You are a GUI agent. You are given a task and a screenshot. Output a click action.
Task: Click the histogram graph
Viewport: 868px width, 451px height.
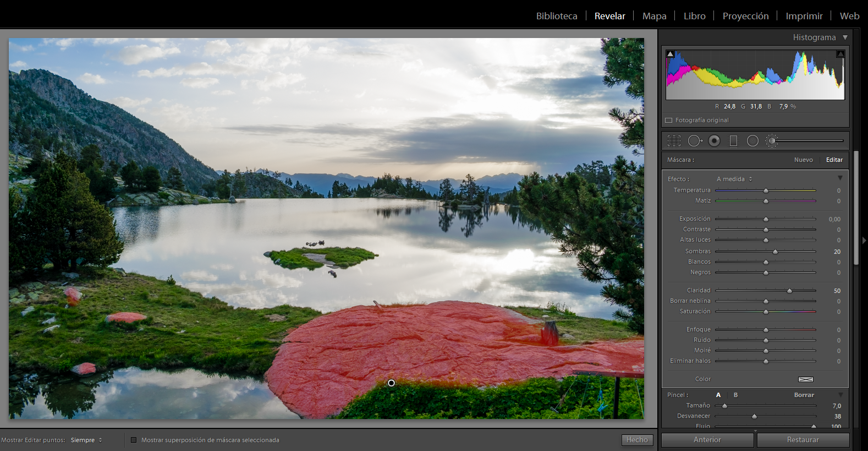[755, 75]
